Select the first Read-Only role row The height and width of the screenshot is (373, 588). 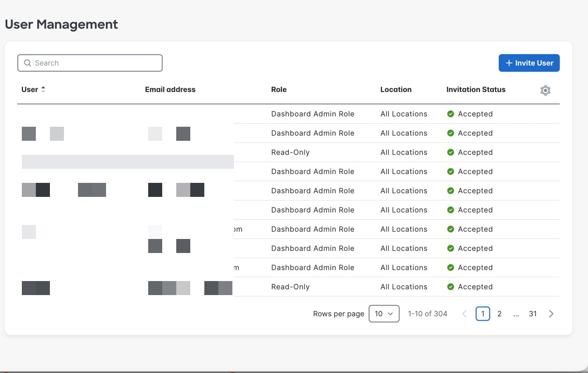pos(290,152)
